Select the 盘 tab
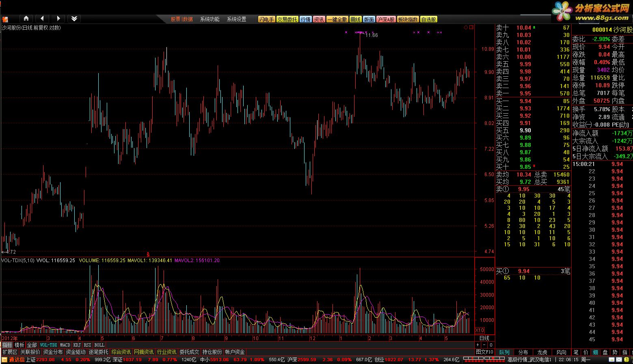The width and height of the screenshot is (633, 364). [x=605, y=352]
